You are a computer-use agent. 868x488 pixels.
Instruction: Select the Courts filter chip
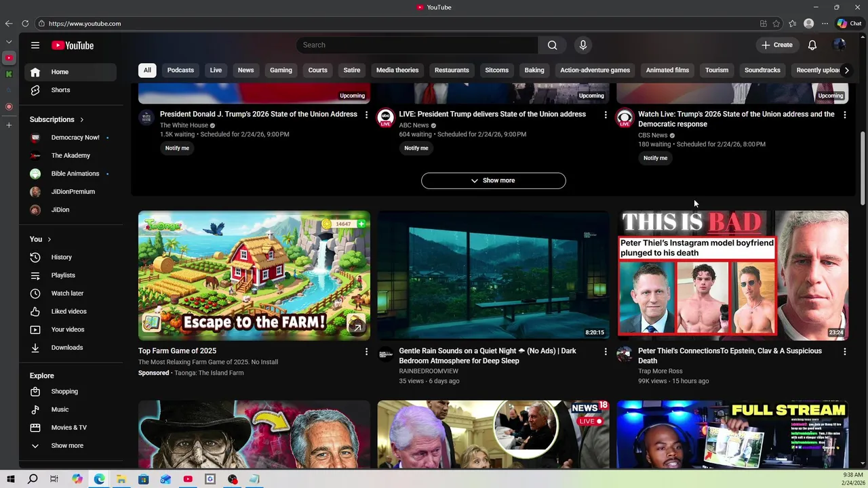coord(317,70)
